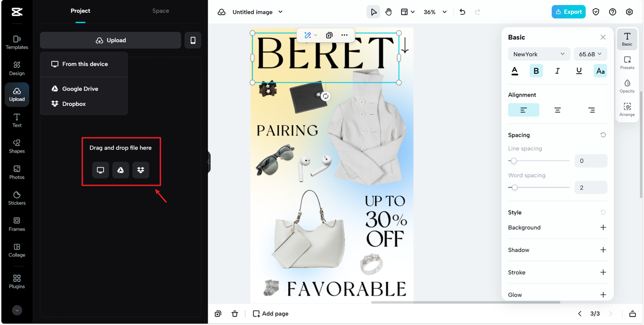Open the Stickers sidebar panel
The image size is (644, 325).
[17, 198]
